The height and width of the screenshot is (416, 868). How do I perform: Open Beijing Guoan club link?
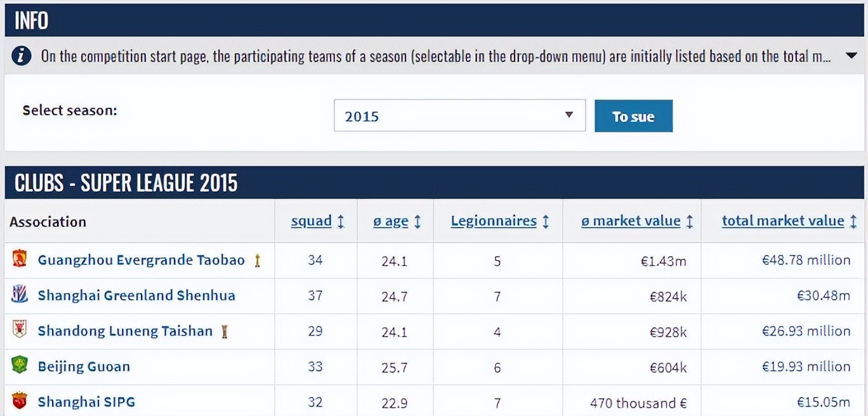pos(84,367)
